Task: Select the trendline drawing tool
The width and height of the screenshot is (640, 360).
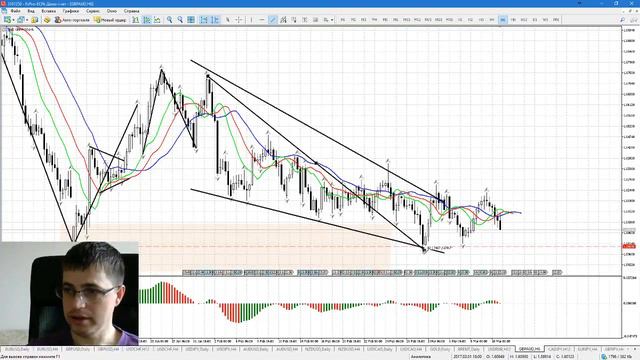Action: pos(273,20)
